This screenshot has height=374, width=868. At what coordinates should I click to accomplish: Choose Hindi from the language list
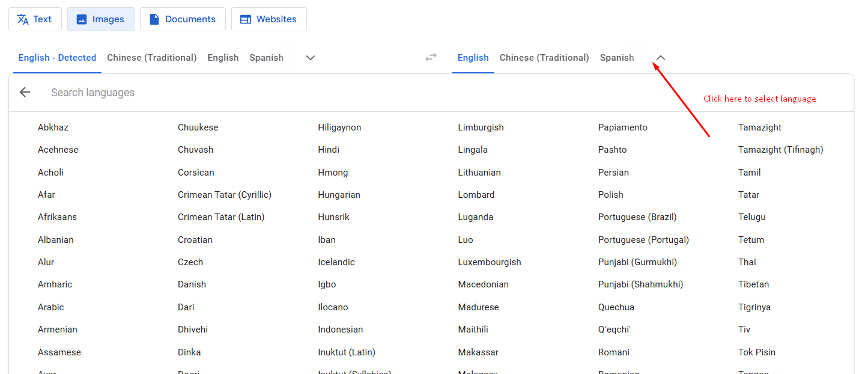click(329, 150)
